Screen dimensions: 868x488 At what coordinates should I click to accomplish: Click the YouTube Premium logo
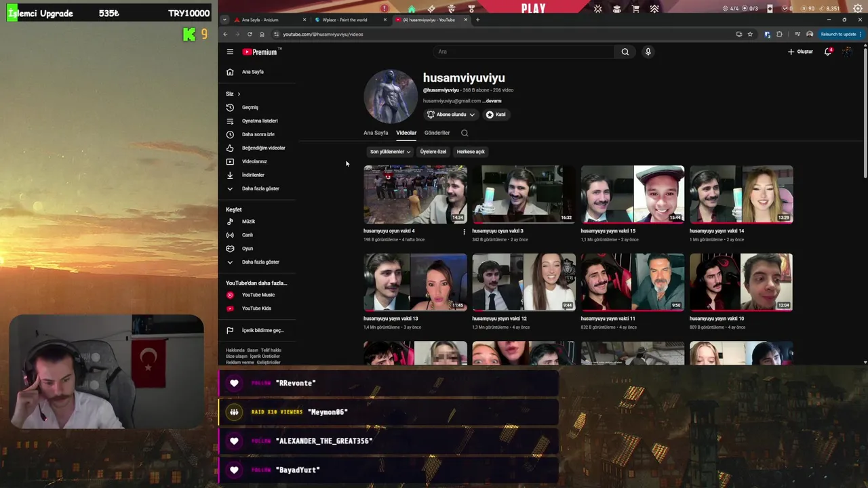click(x=260, y=52)
